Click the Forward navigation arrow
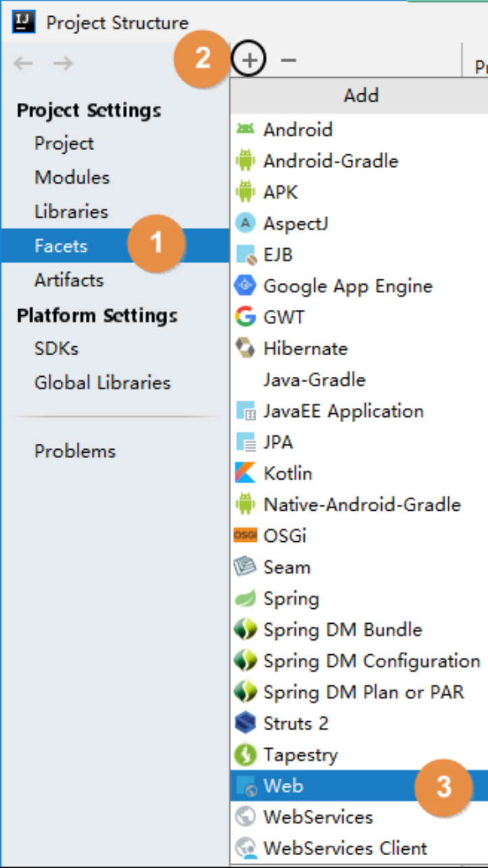 63,64
